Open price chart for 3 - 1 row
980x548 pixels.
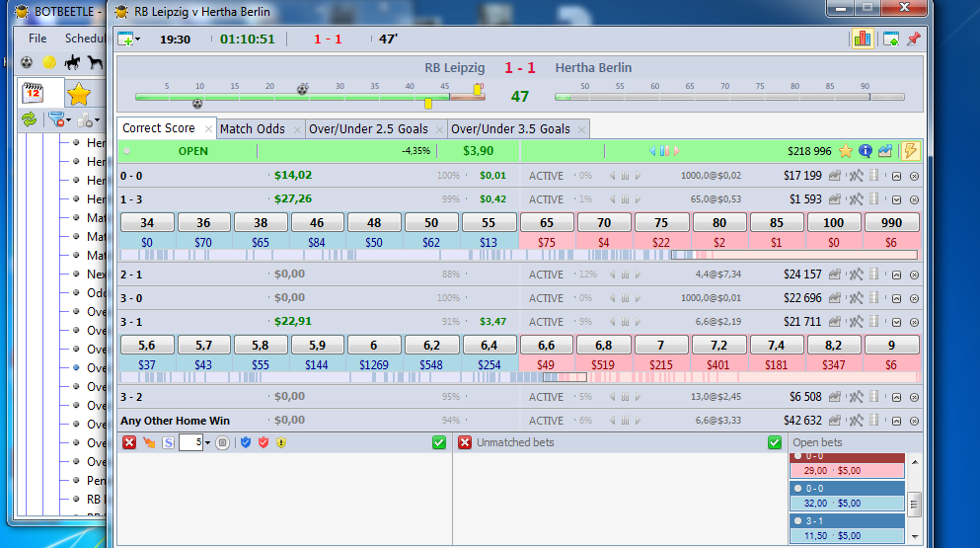tap(834, 322)
